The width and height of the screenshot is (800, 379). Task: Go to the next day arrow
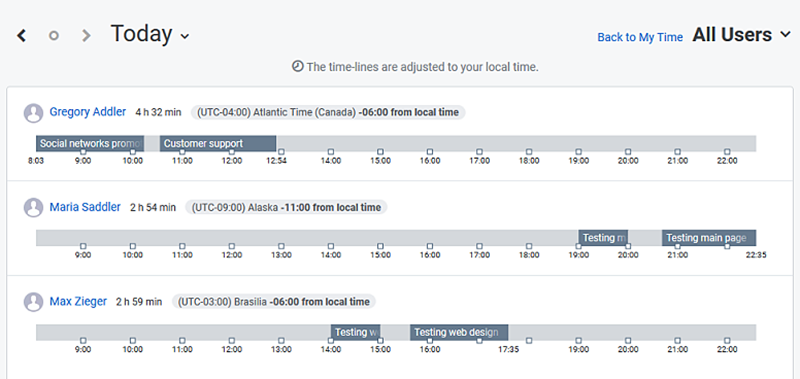pos(86,35)
